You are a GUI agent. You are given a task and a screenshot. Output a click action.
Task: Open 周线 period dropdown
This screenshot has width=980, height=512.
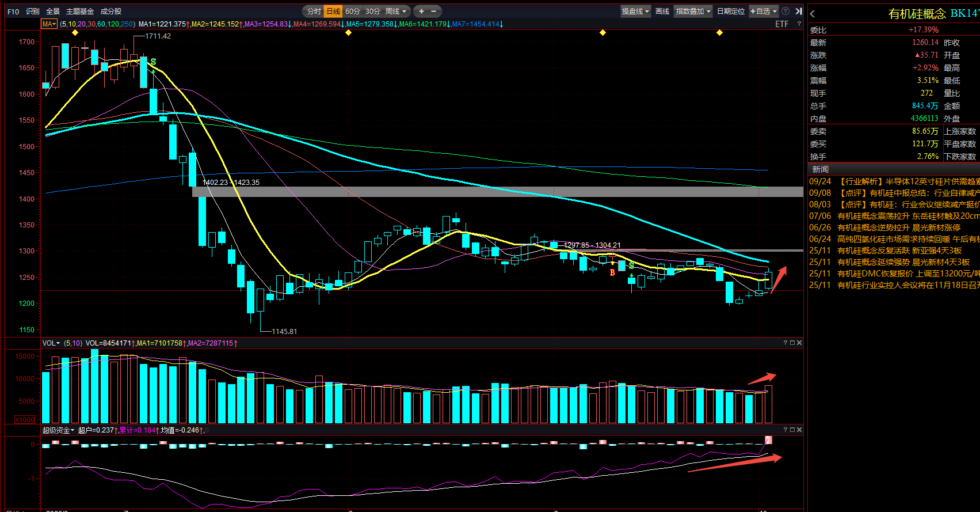pyautogui.click(x=396, y=11)
